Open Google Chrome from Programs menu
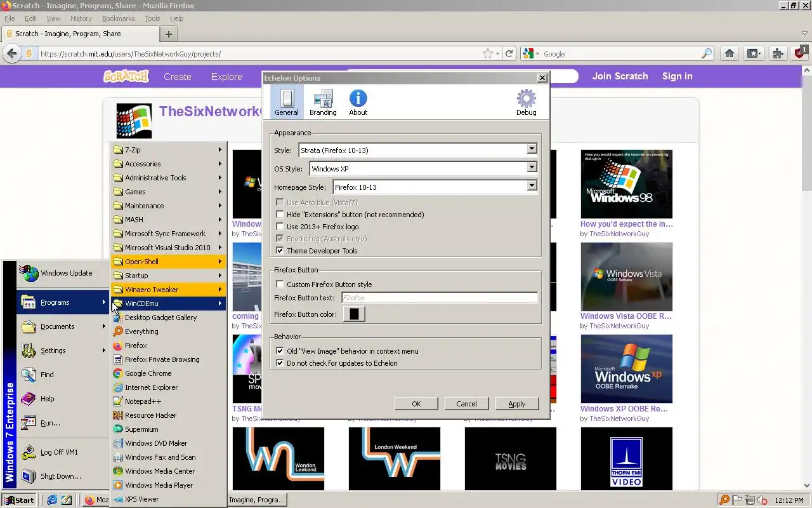812x508 pixels. point(168,373)
